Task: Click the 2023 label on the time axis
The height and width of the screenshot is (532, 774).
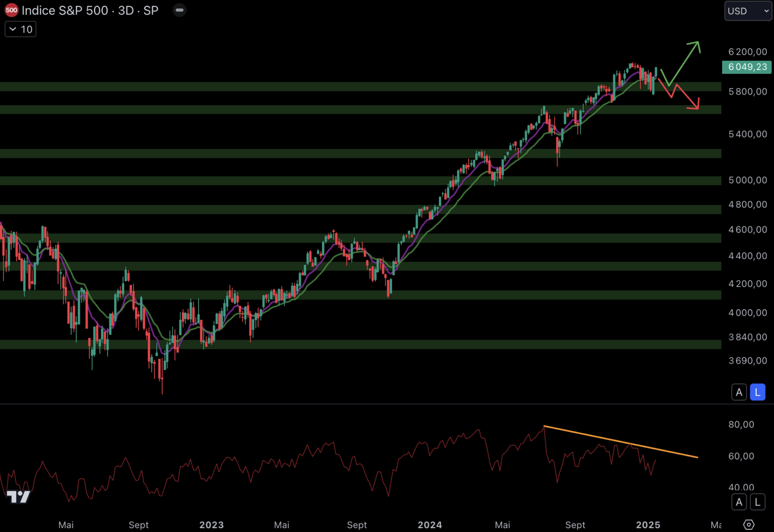Action: coord(211,525)
